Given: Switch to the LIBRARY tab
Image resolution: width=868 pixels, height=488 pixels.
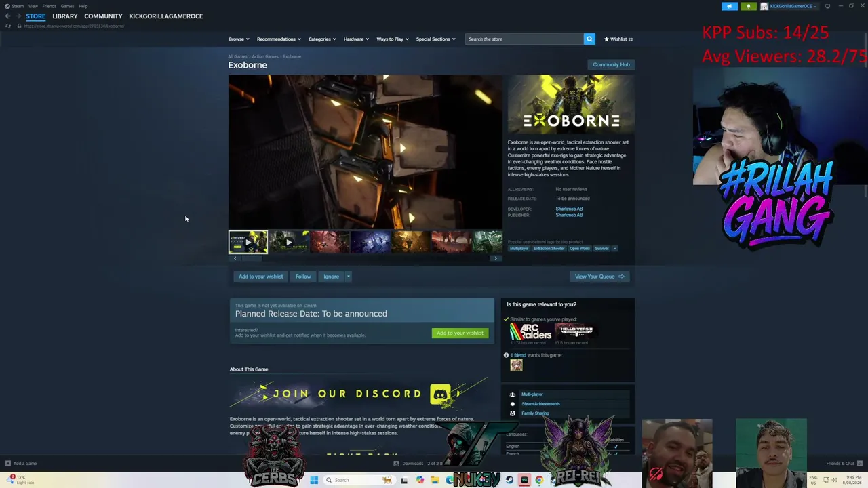Looking at the screenshot, I should (65, 16).
